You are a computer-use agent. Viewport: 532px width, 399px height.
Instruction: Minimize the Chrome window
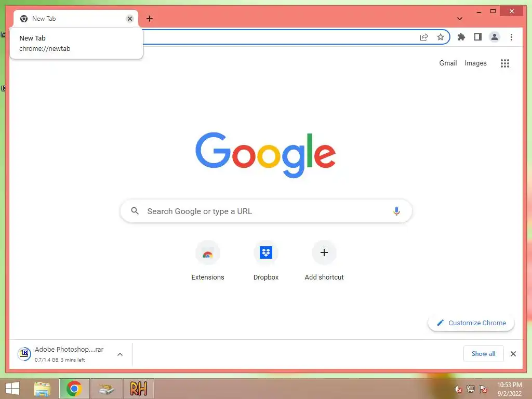(x=478, y=11)
